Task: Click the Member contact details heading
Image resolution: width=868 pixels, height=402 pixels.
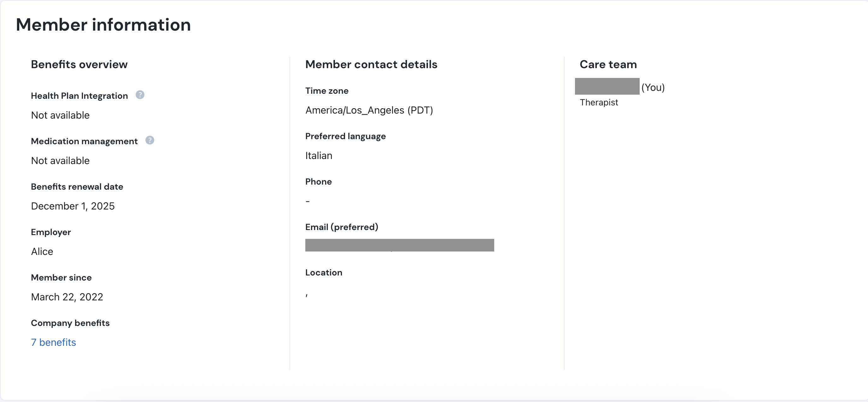Action: pos(371,64)
